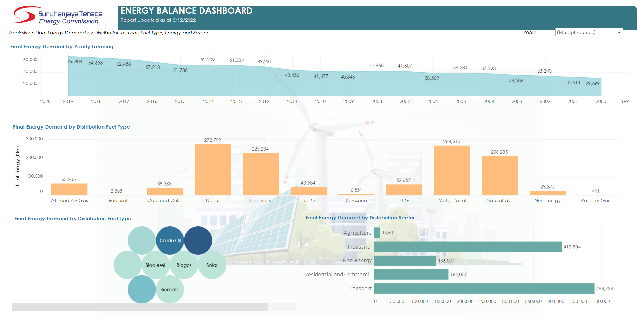Viewport: 644px width, 319px height.
Task: Select the Residential and Commercial bar
Action: coord(411,274)
